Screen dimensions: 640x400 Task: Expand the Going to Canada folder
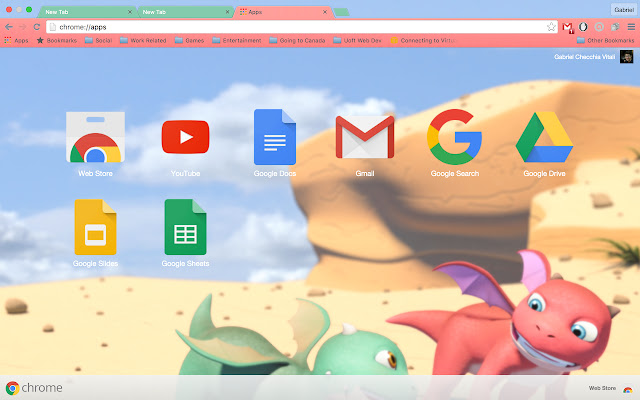297,40
